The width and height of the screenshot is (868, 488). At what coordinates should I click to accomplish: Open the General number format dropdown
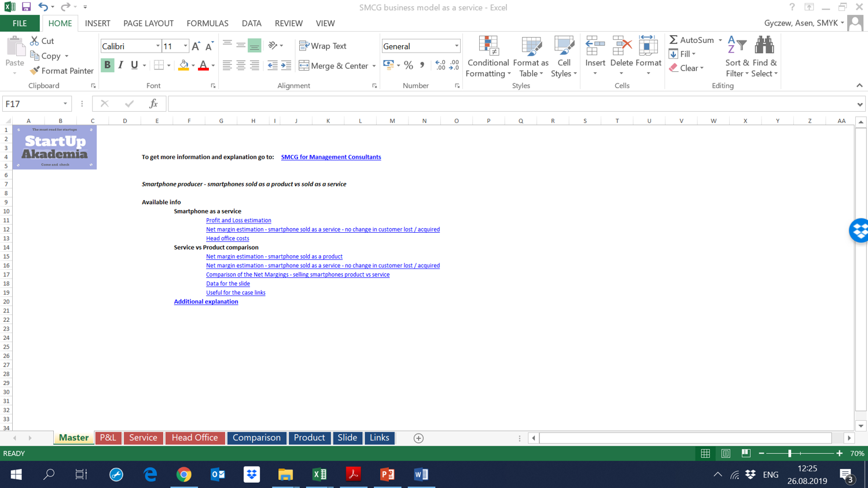pos(456,46)
